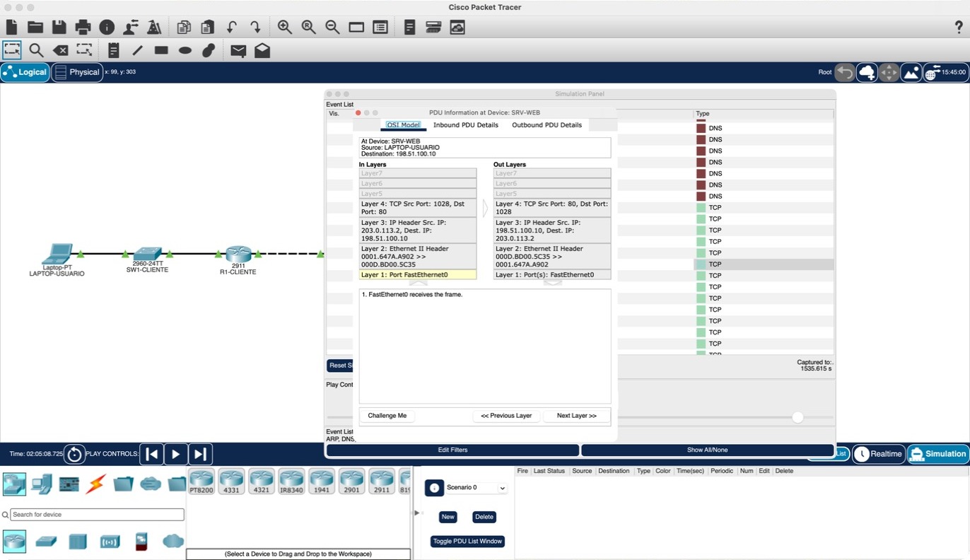The image size is (970, 560).
Task: Switch to Logical workspace view
Action: click(25, 72)
